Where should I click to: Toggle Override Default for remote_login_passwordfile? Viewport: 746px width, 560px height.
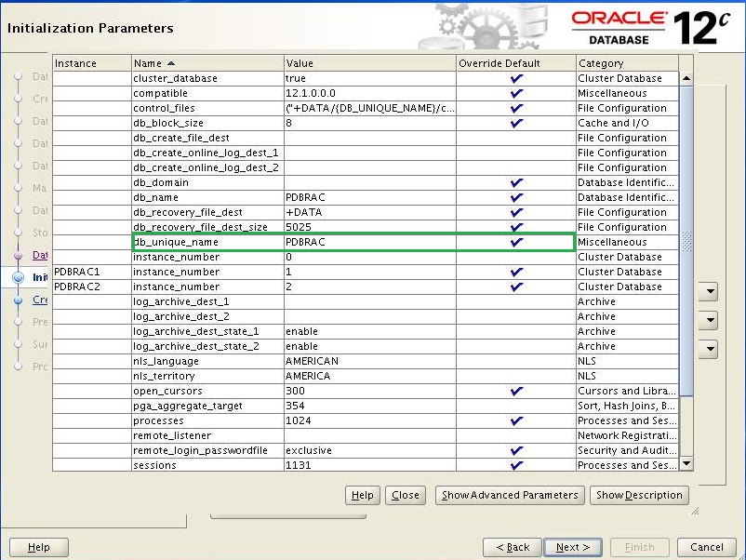tap(516, 450)
